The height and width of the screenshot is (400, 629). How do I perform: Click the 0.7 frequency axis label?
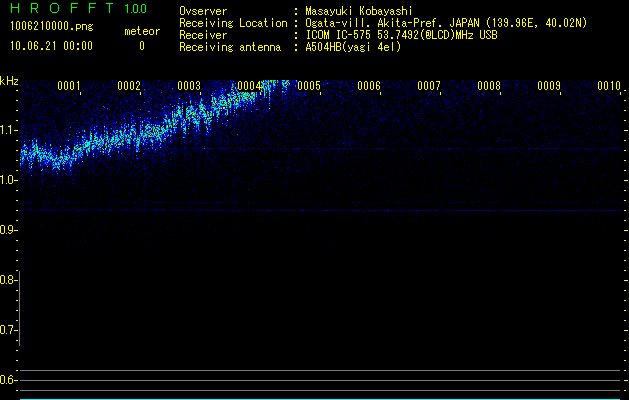click(9, 330)
